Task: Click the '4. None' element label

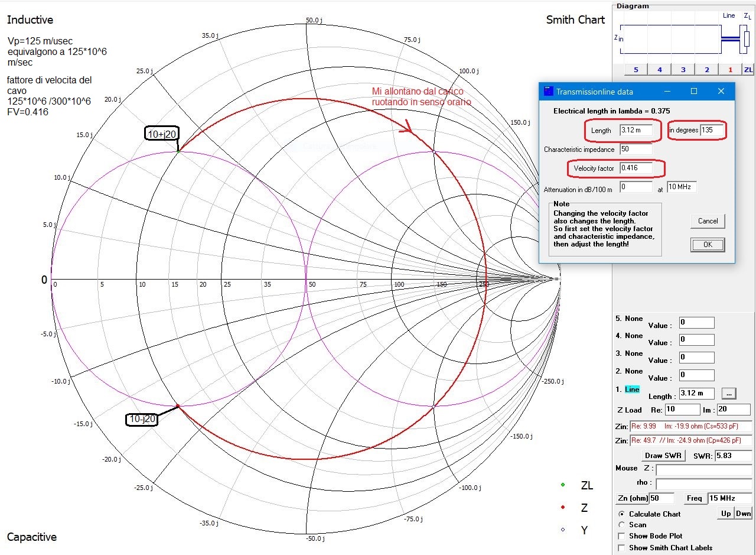Action: 629,336
